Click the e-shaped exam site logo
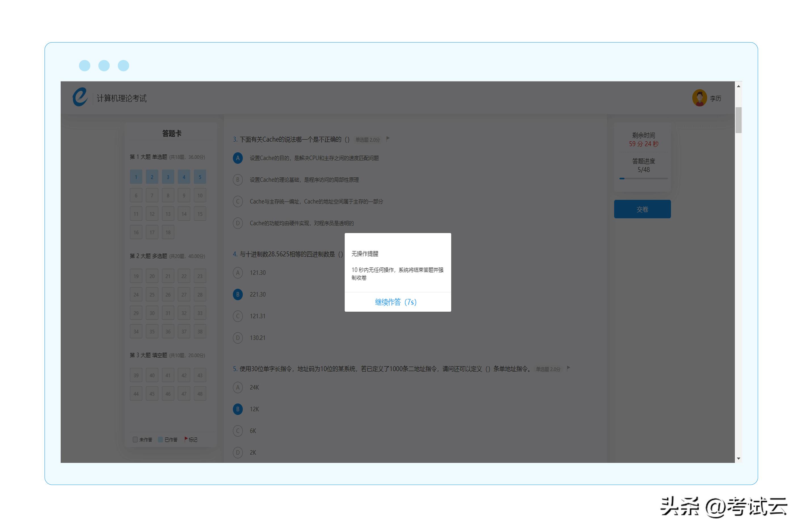Viewport: 803px width, 532px height. [x=80, y=97]
